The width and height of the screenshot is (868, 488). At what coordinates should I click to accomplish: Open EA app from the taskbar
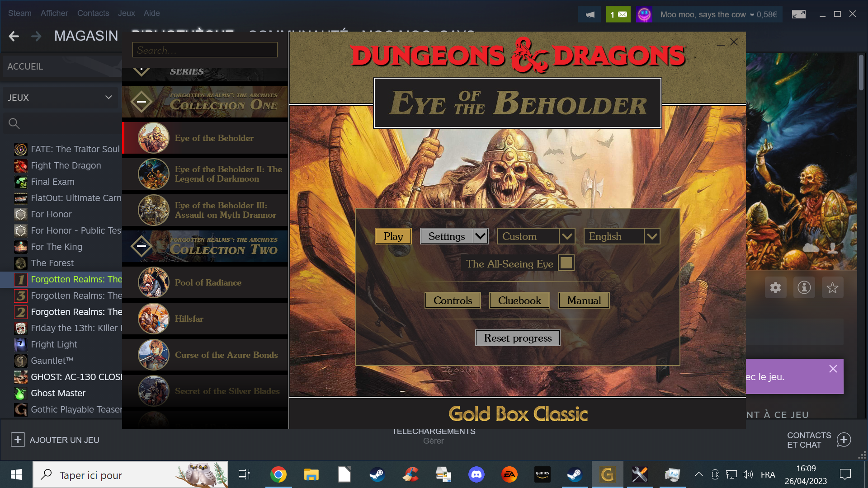point(509,474)
